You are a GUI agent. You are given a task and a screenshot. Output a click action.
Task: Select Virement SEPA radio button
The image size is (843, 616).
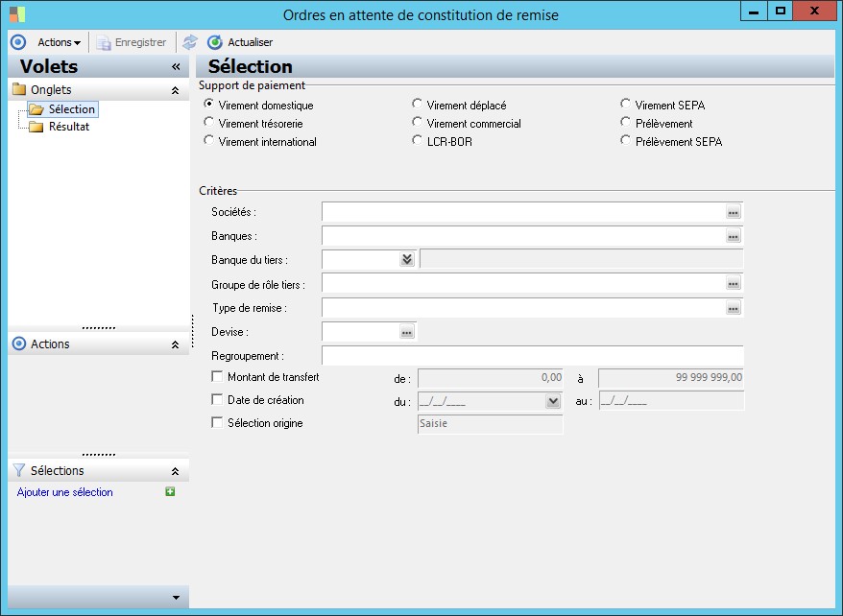625,103
